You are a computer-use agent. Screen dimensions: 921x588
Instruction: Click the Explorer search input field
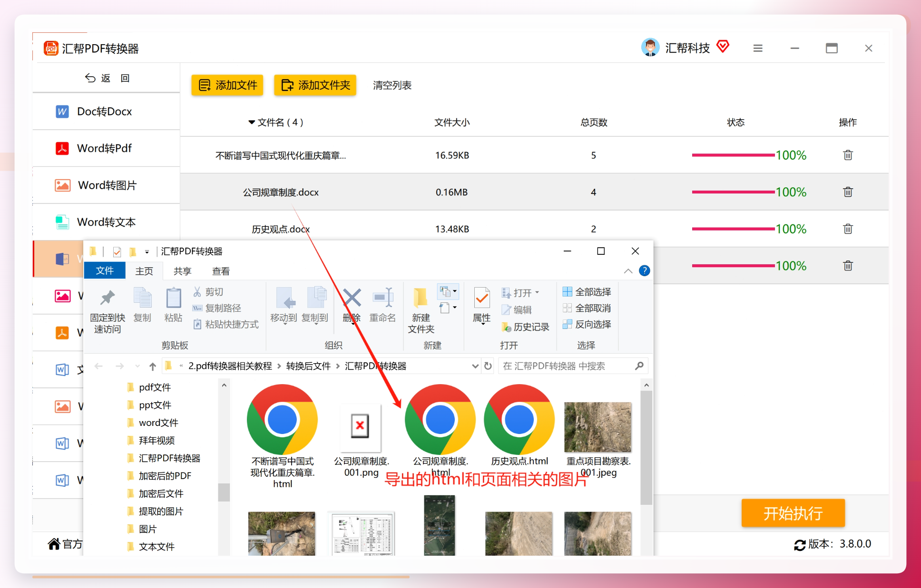pos(567,366)
